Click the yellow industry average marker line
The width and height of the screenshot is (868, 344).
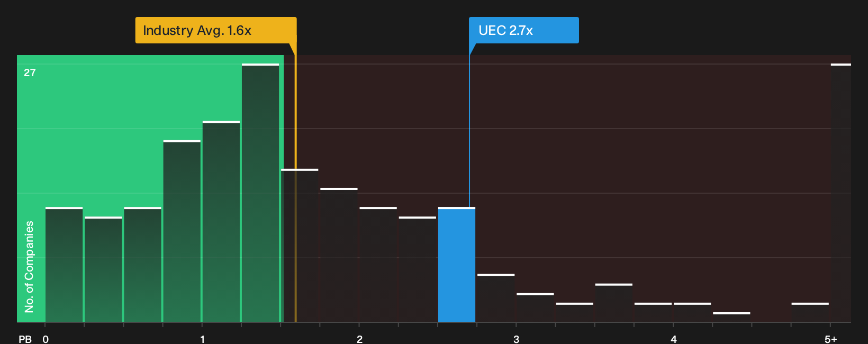(295, 183)
